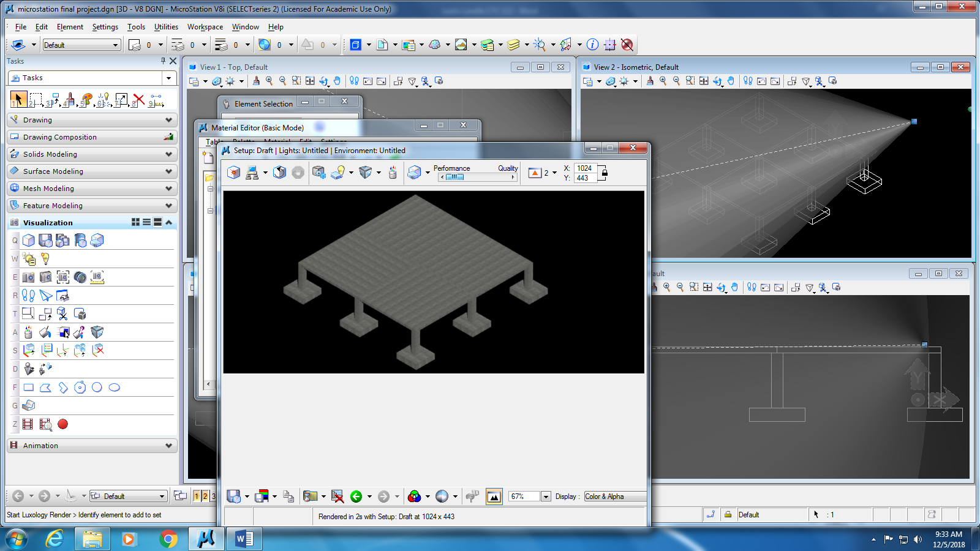The height and width of the screenshot is (551, 980).
Task: Expand the Solids Modeling task group
Action: (168, 154)
